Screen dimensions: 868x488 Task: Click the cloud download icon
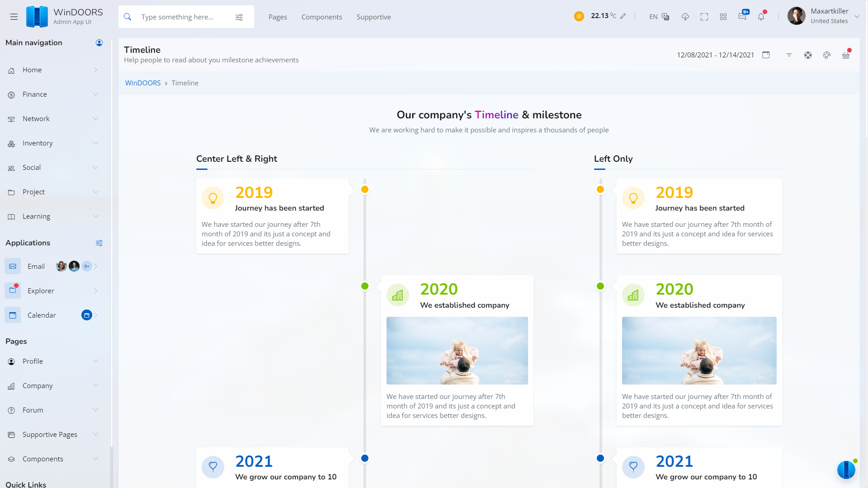coord(685,17)
